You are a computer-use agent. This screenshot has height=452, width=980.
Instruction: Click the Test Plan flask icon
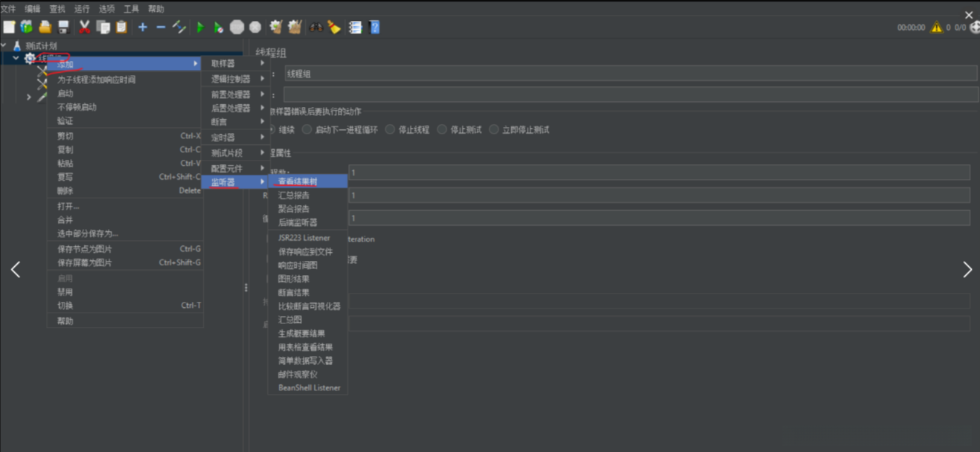[17, 45]
